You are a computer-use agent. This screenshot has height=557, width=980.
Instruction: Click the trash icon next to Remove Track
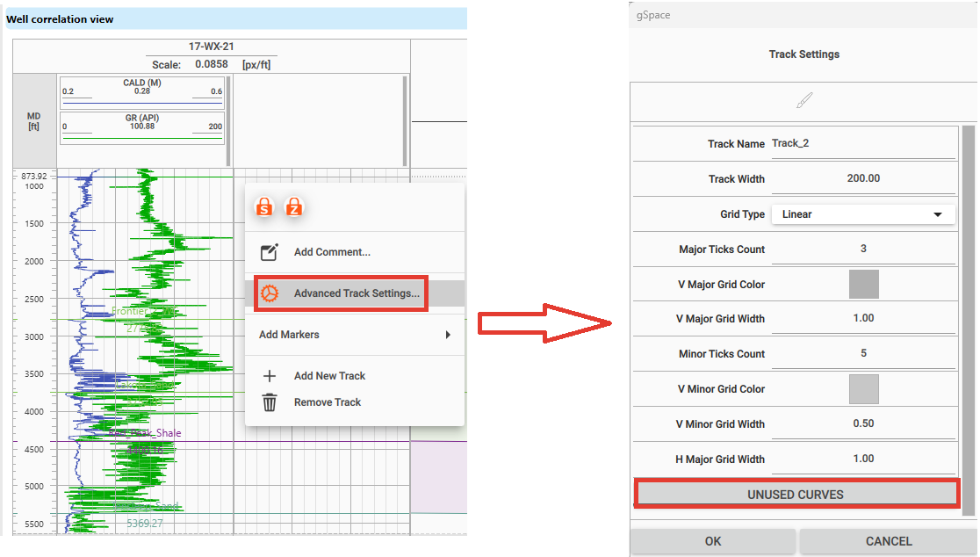(270, 401)
